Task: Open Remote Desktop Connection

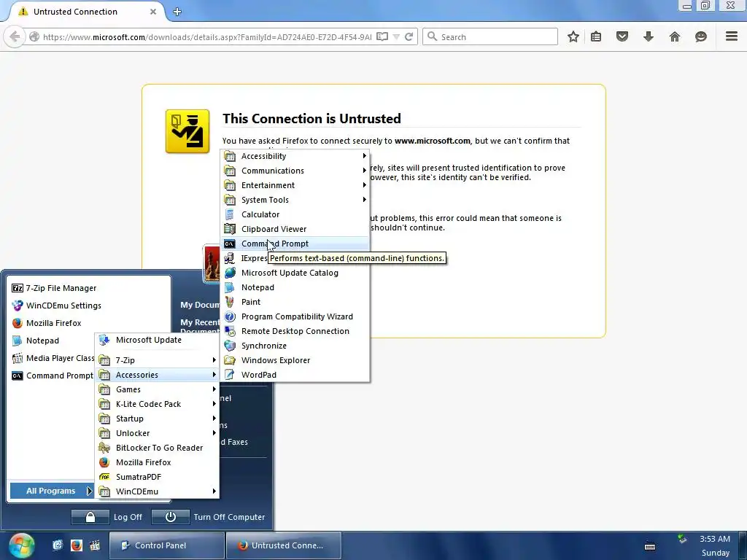Action: (295, 332)
